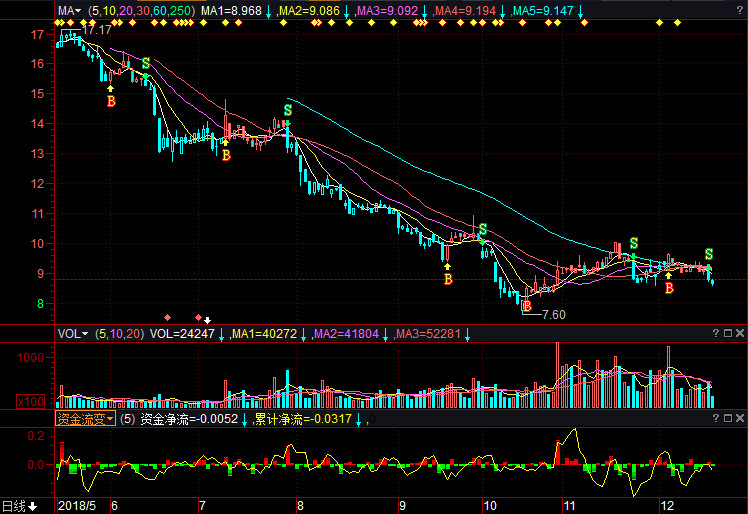Close the VOL sub-panel
Image resolution: width=748 pixels, height=514 pixels.
pyautogui.click(x=739, y=334)
